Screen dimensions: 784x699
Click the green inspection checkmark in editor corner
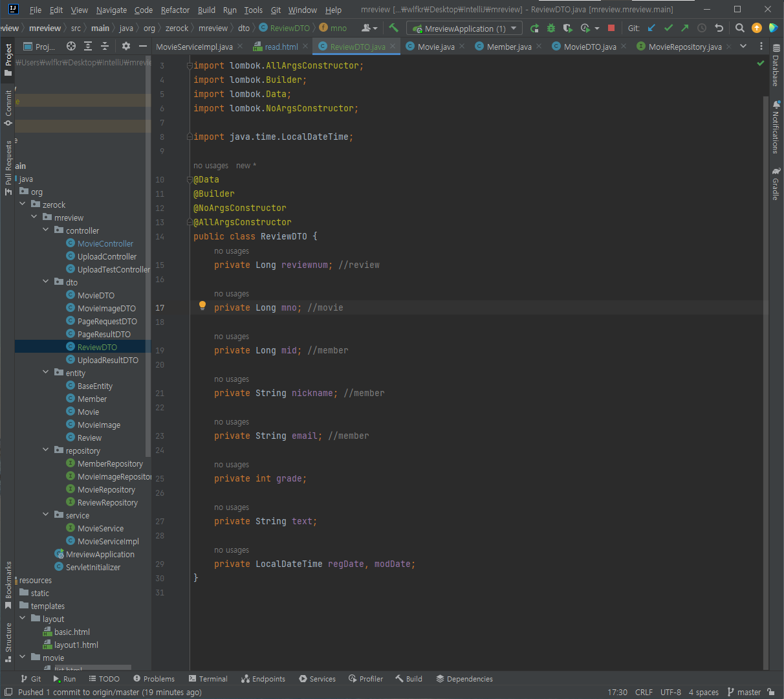(x=761, y=63)
